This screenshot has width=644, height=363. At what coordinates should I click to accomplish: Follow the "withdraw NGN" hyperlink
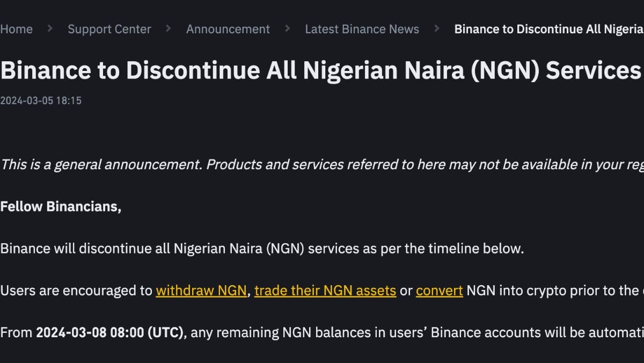pyautogui.click(x=201, y=291)
